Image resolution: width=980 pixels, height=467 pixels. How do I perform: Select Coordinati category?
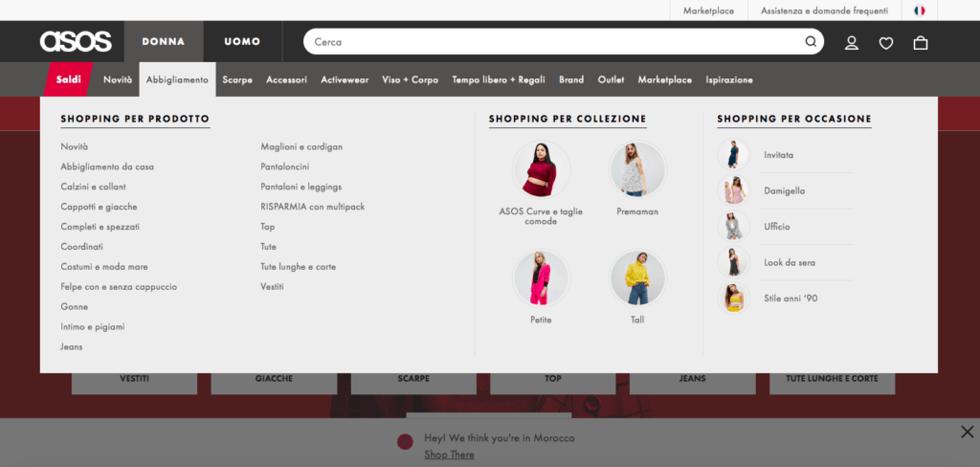(x=82, y=246)
